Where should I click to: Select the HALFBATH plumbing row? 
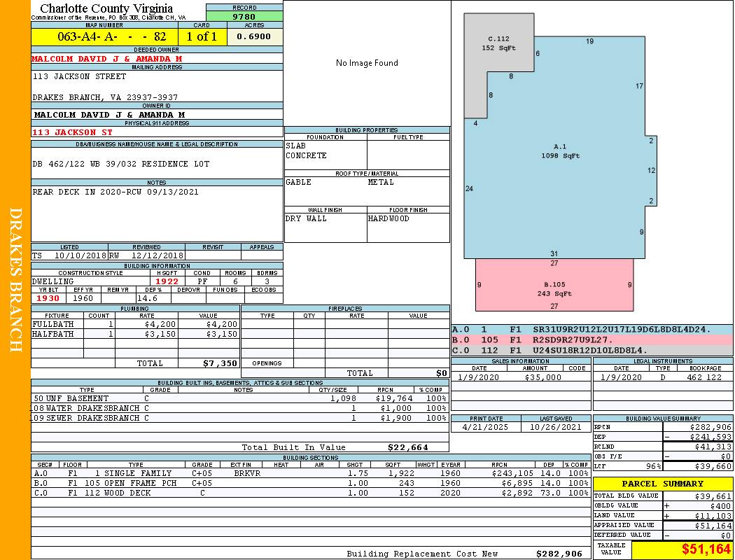click(x=135, y=335)
